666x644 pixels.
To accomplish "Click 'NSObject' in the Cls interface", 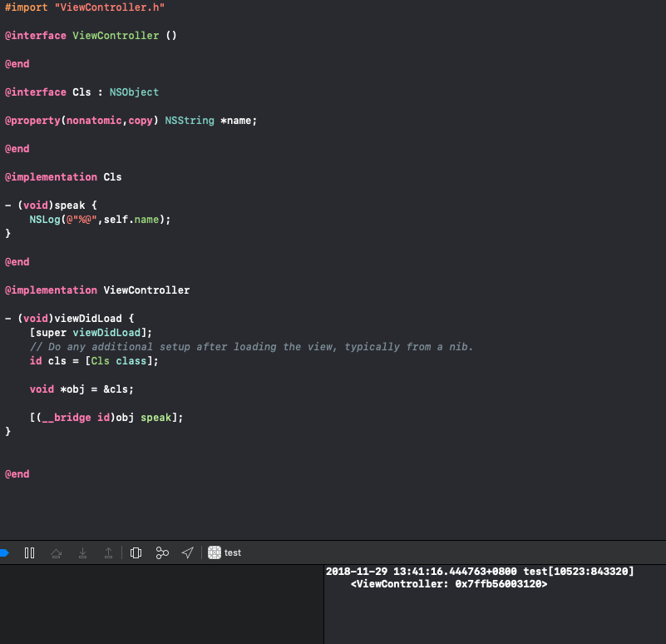I will click(x=134, y=92).
